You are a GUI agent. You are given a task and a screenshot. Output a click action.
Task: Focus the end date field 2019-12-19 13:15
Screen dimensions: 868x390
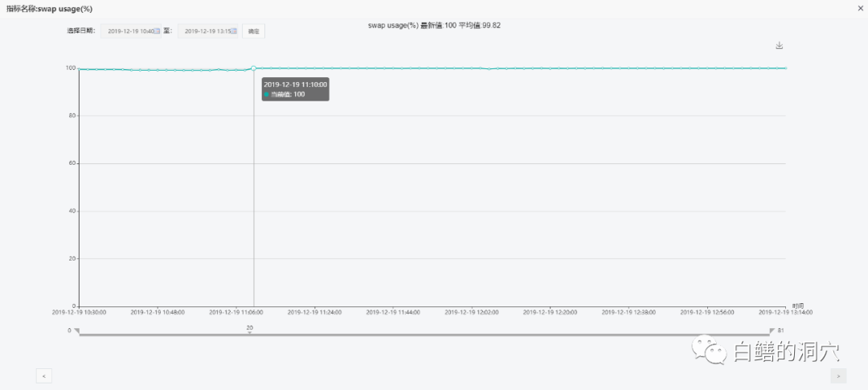(x=207, y=31)
